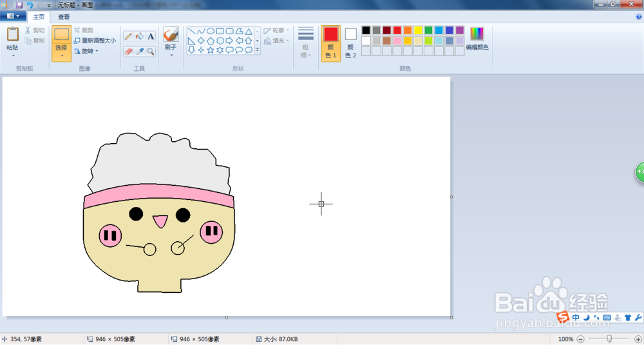Image resolution: width=644 pixels, height=345 pixels.
Task: Choose the Oval callout shape
Action: pos(239,50)
